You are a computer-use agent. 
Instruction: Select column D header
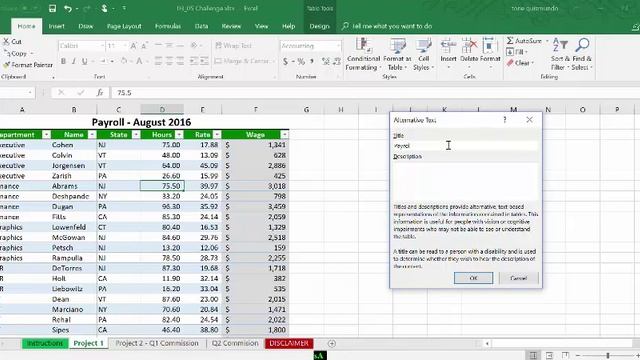[162, 109]
